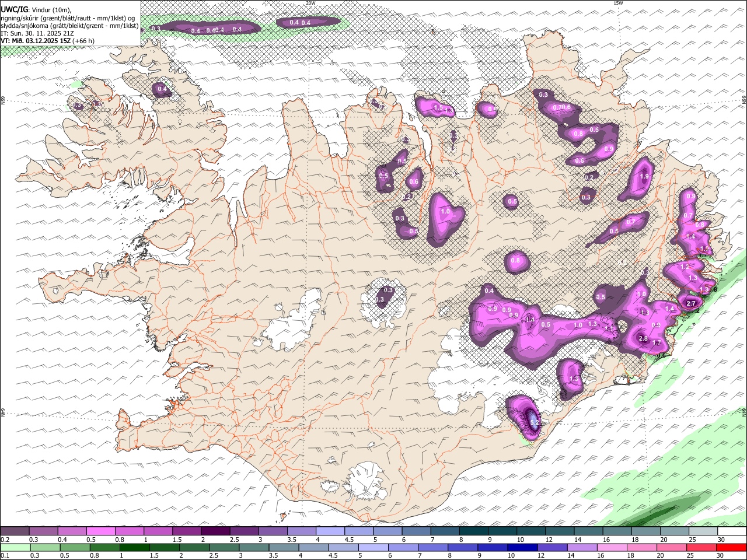Pick the deep blue rain swatch for 10–12 mm
747x560 pixels.
(x=522, y=547)
